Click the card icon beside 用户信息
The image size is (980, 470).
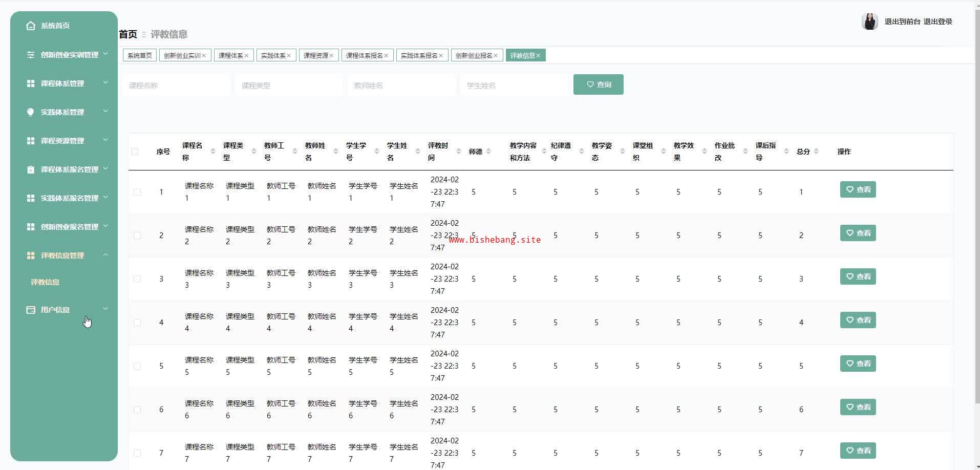pos(31,310)
